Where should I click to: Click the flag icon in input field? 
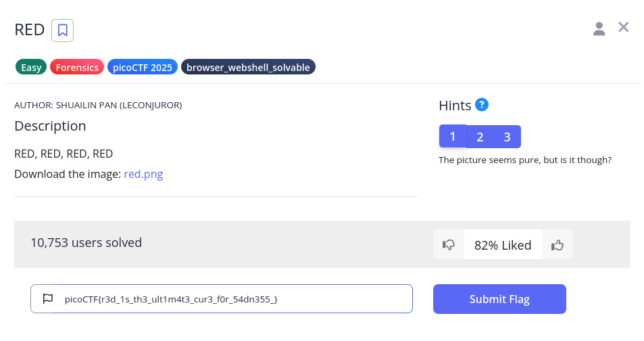[x=47, y=298]
